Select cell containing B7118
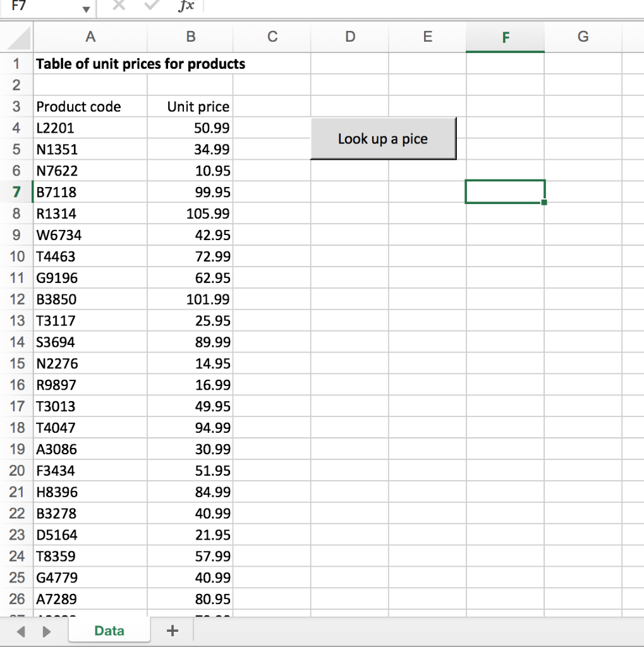The image size is (644, 647). [x=90, y=192]
